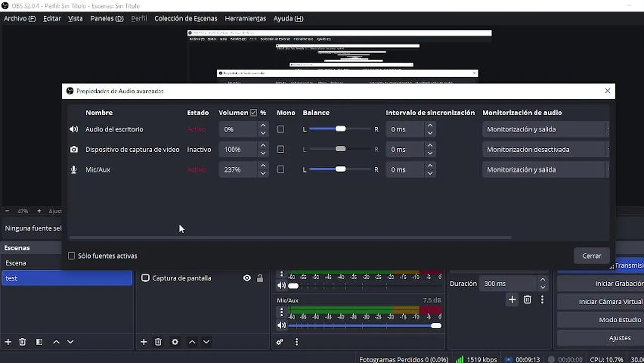Check Sólo fuentes activas option

tap(72, 256)
